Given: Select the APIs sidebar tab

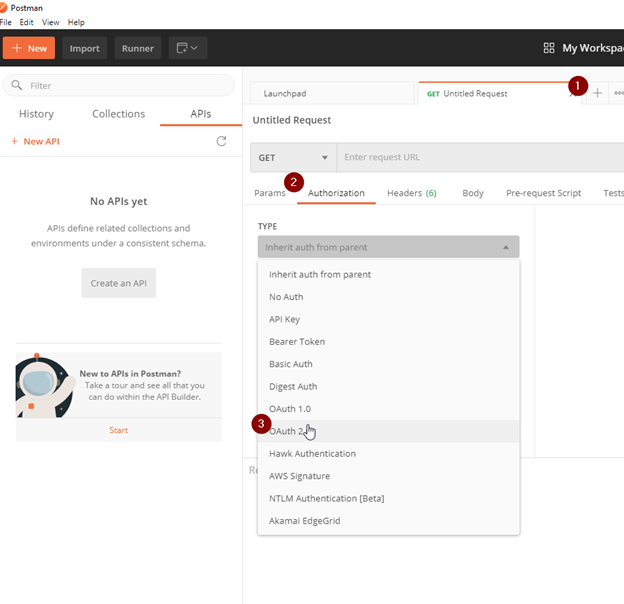Looking at the screenshot, I should pos(201,114).
